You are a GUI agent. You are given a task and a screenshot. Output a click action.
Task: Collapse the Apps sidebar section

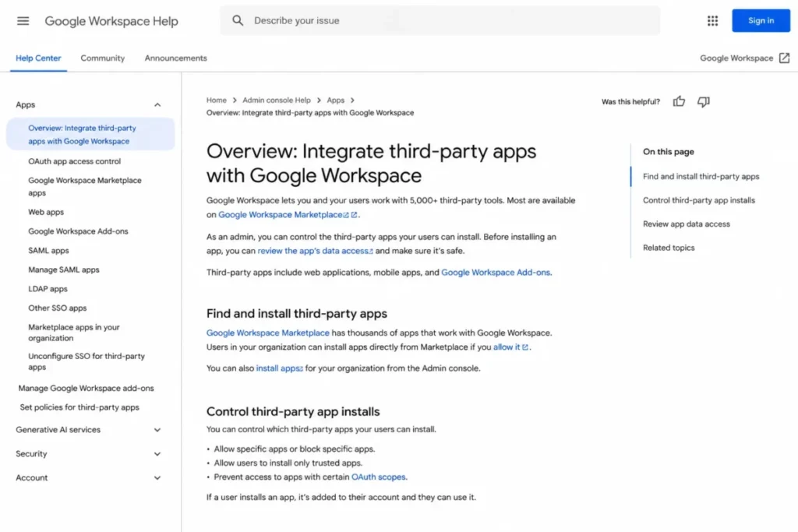click(x=157, y=105)
